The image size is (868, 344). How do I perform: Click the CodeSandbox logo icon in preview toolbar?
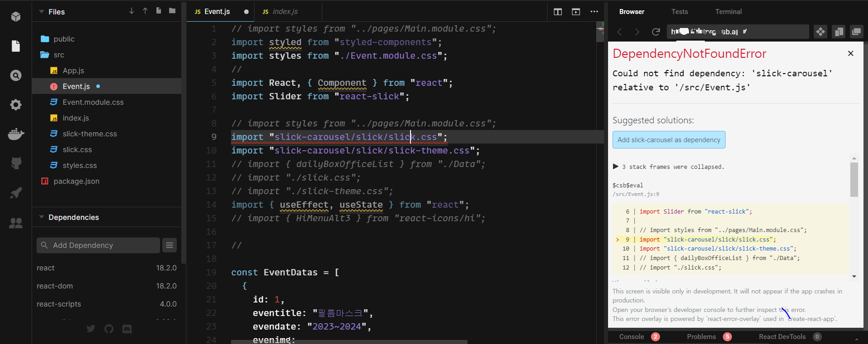point(821,32)
